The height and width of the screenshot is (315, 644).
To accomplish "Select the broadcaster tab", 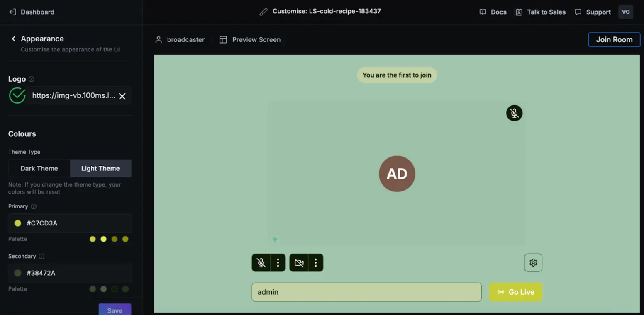I will tap(180, 39).
